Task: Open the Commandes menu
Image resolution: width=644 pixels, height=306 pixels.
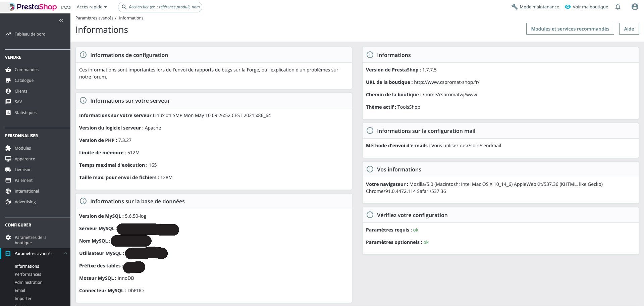Action: [x=26, y=69]
